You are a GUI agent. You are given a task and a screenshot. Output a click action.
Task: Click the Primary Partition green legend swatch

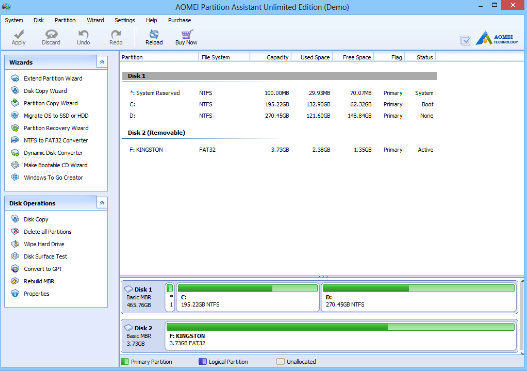click(x=125, y=362)
